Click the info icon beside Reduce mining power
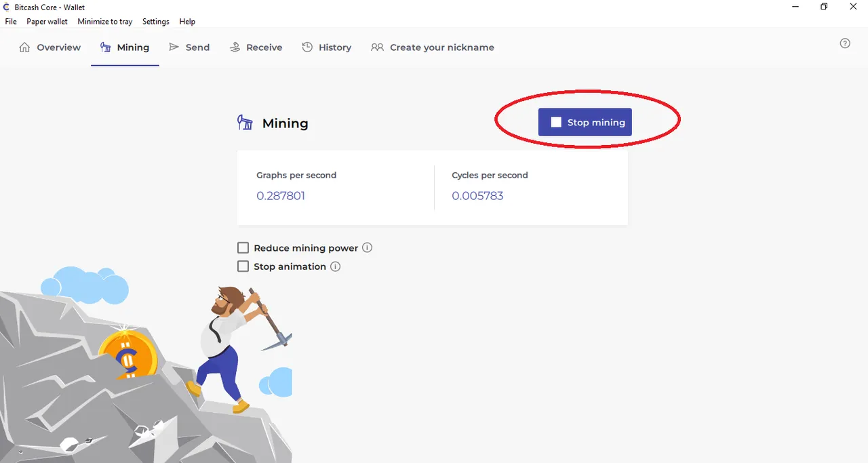This screenshot has width=868, height=463. click(x=368, y=247)
